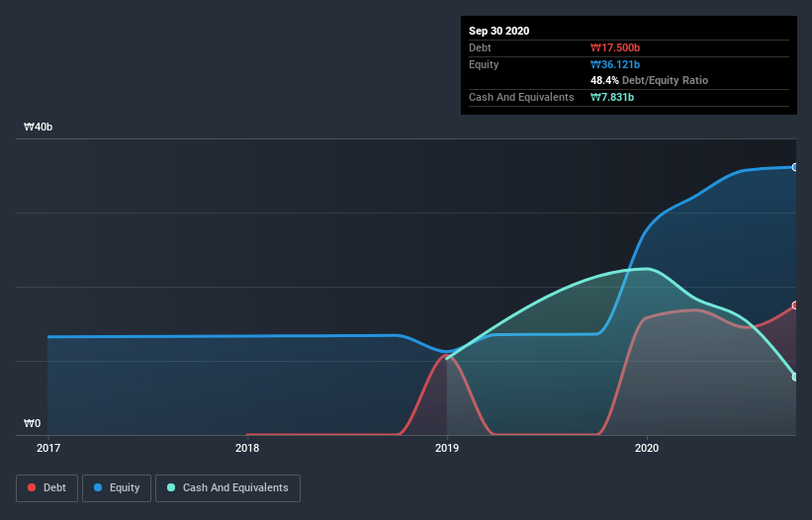The height and width of the screenshot is (520, 812).
Task: Click Cash And Equivalents label in tooltip
Action: pos(521,97)
